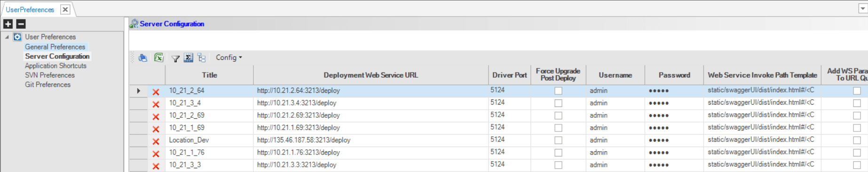The width and height of the screenshot is (868, 172).
Task: Check Force Upgrade Post Deploy for Location_Dev
Action: (558, 140)
